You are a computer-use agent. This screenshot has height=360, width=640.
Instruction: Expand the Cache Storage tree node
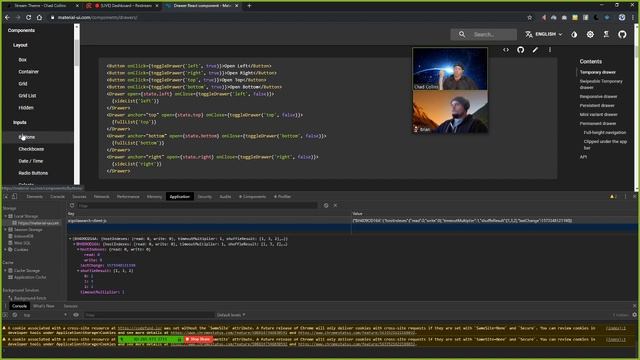[x=6, y=271]
